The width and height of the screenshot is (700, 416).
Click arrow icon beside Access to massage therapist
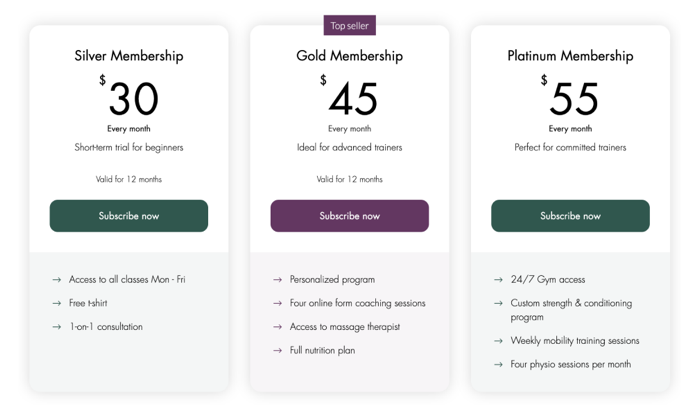(x=278, y=327)
